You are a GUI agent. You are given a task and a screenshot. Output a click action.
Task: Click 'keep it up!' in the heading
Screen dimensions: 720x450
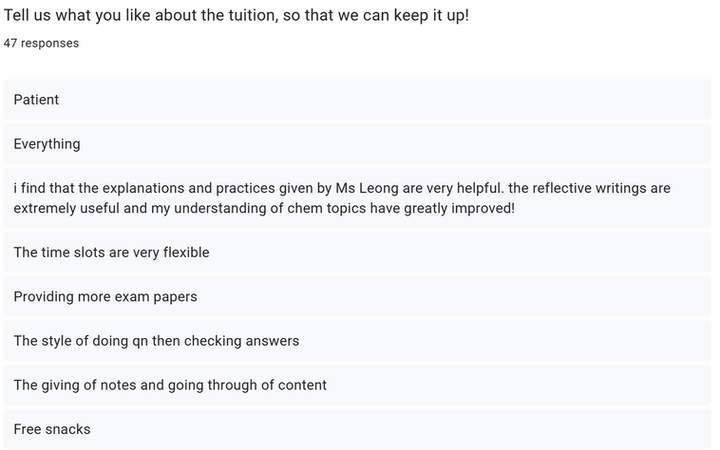(431, 16)
